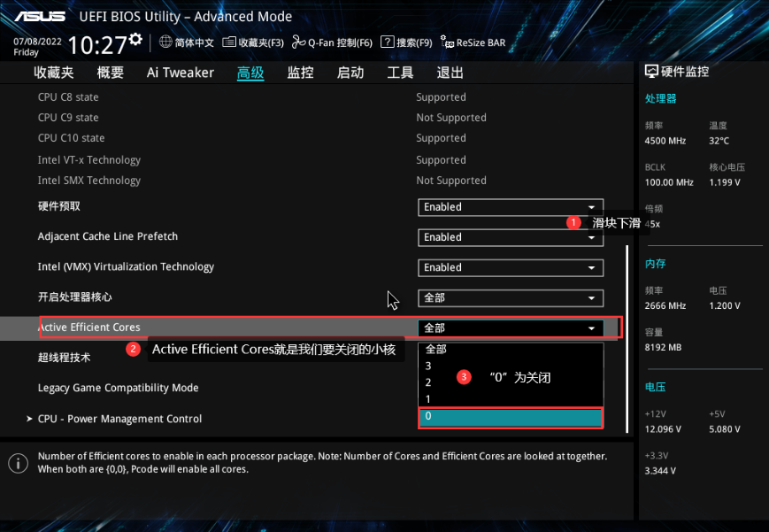Image resolution: width=769 pixels, height=532 pixels.
Task: Open the 硬件预取 Enabled dropdown
Action: point(511,207)
